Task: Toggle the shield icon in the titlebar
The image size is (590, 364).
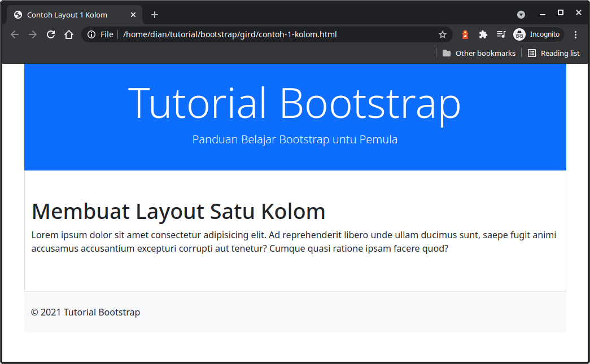Action: click(521, 14)
